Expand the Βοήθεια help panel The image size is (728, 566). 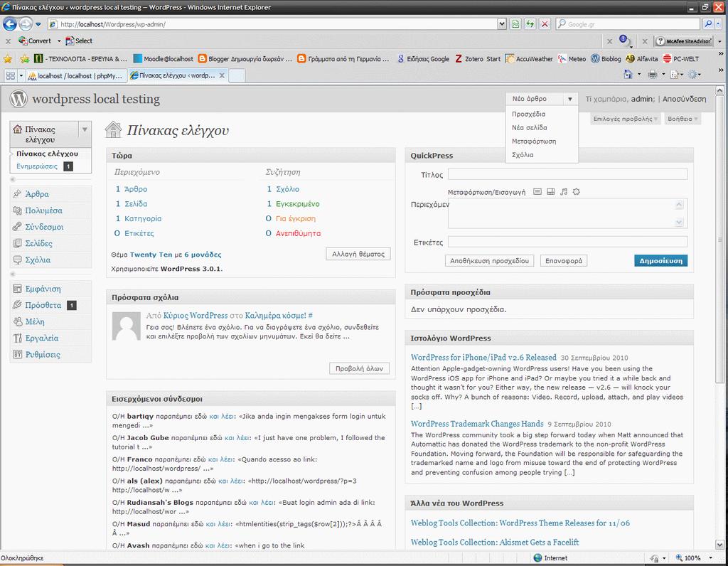click(682, 119)
